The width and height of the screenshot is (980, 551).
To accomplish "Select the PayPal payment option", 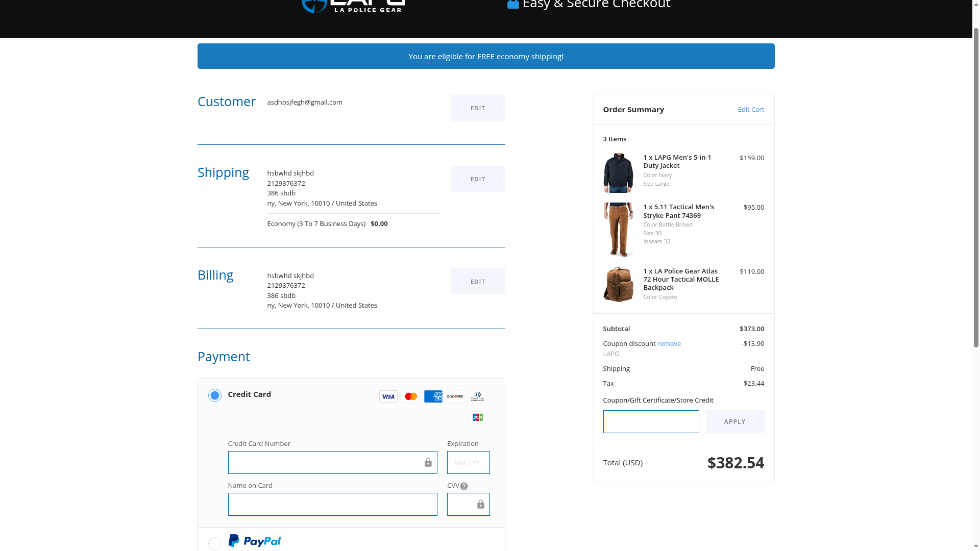I will (x=214, y=543).
